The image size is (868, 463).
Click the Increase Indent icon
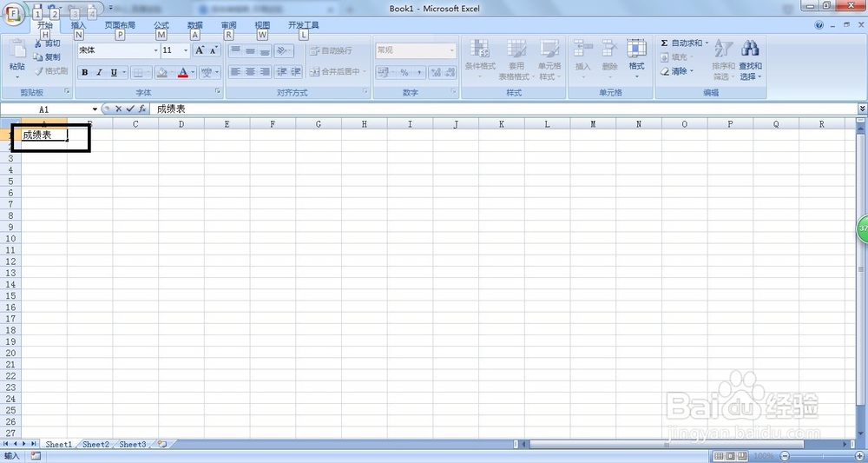(x=296, y=71)
